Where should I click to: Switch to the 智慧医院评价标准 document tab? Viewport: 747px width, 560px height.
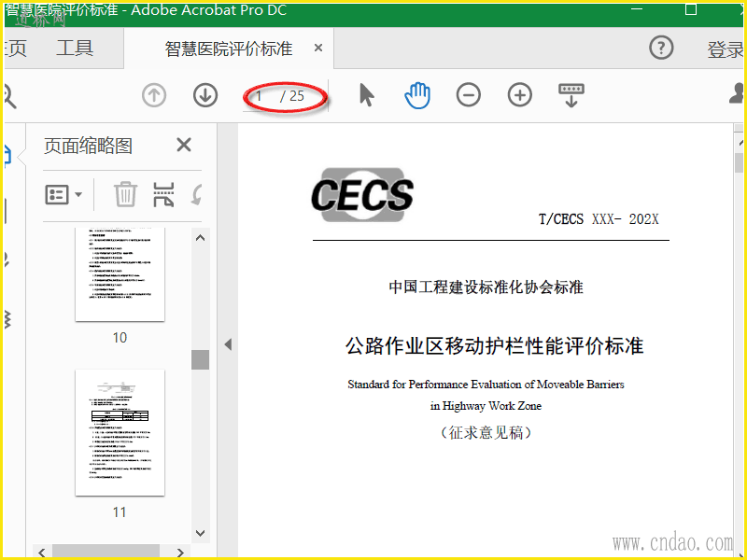tap(229, 49)
